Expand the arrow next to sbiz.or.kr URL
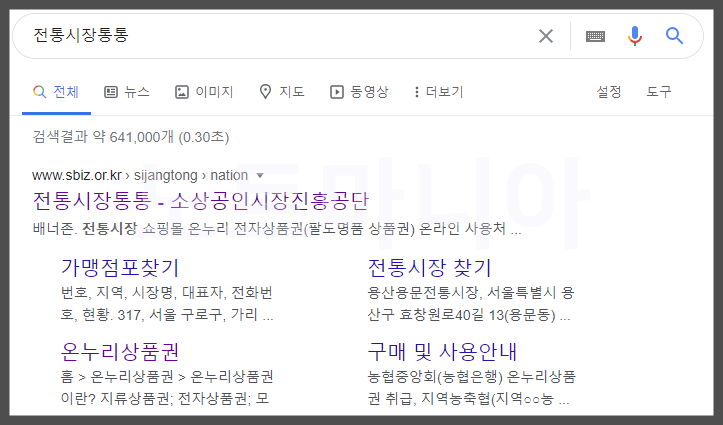The image size is (723, 425). pos(260,176)
